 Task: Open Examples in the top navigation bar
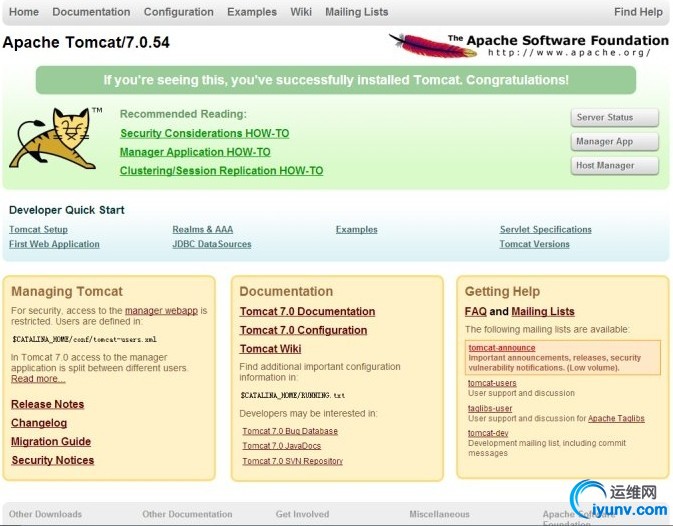pos(252,12)
